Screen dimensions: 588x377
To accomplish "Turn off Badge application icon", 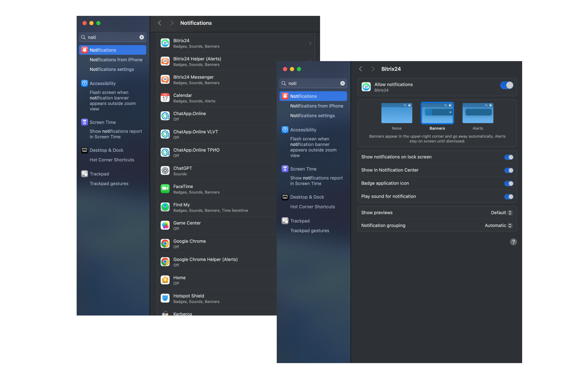I will pyautogui.click(x=509, y=183).
